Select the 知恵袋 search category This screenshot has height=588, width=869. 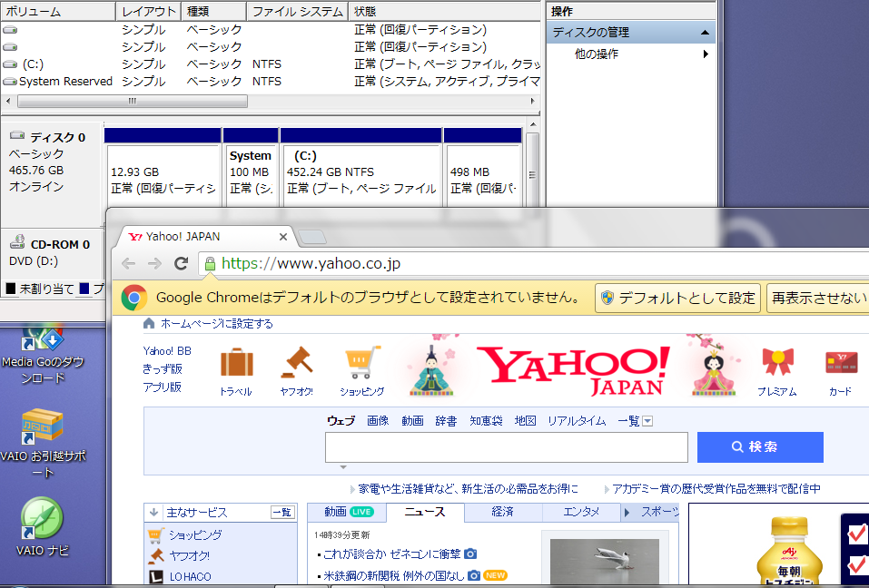486,421
